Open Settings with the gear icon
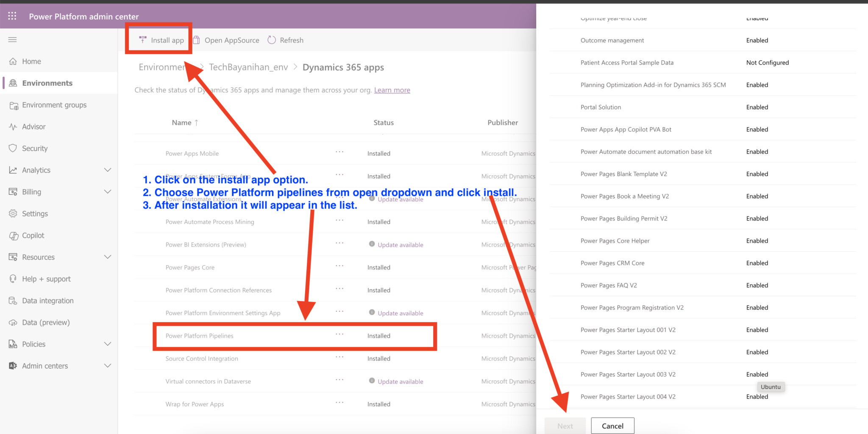The height and width of the screenshot is (434, 868). click(x=14, y=213)
